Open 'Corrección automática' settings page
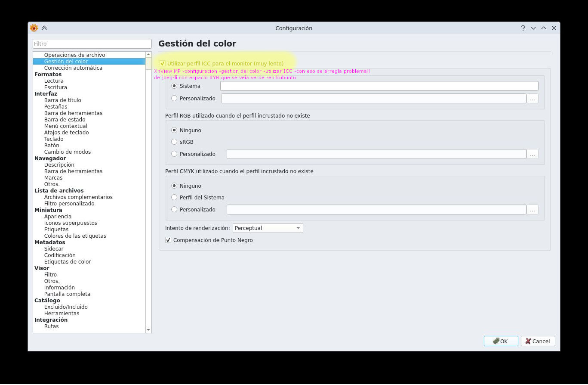Viewport: 588px width, 385px height. tap(73, 68)
